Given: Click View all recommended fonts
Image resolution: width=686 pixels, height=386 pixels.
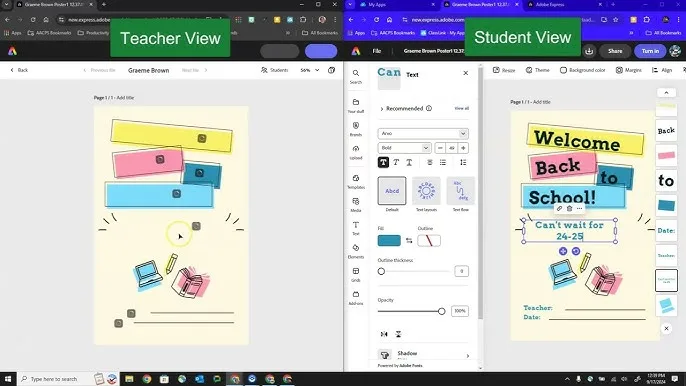Looking at the screenshot, I should (462, 108).
